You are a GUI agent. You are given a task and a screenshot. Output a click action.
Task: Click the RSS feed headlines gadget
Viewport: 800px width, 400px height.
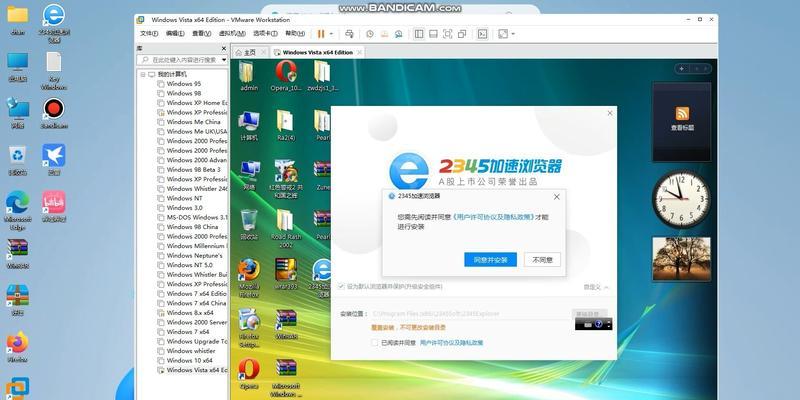pos(682,121)
